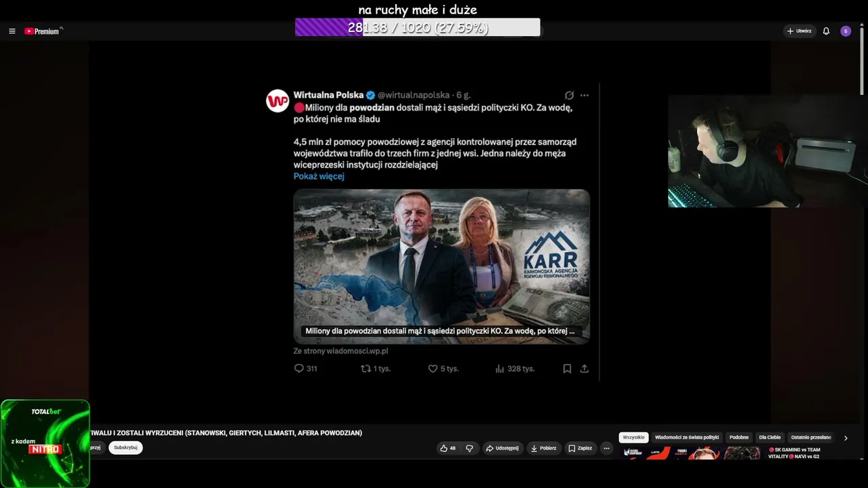Share the tweet via the upload icon
Viewport: 868px width, 488px height.
pyautogui.click(x=585, y=369)
